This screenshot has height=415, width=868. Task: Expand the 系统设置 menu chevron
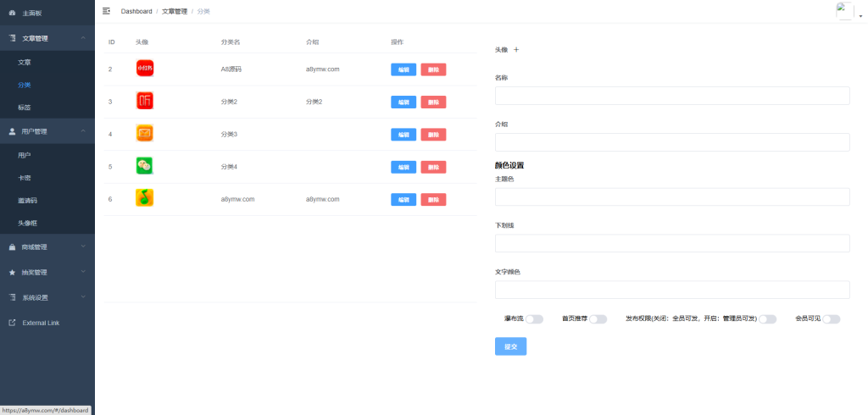(83, 297)
